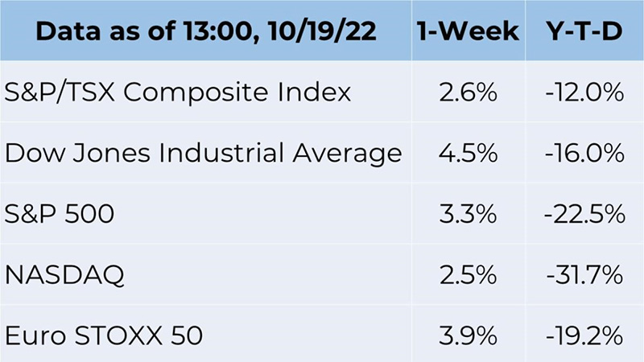Select the -16.0% year-to-date value
644x362 pixels.
(584, 153)
